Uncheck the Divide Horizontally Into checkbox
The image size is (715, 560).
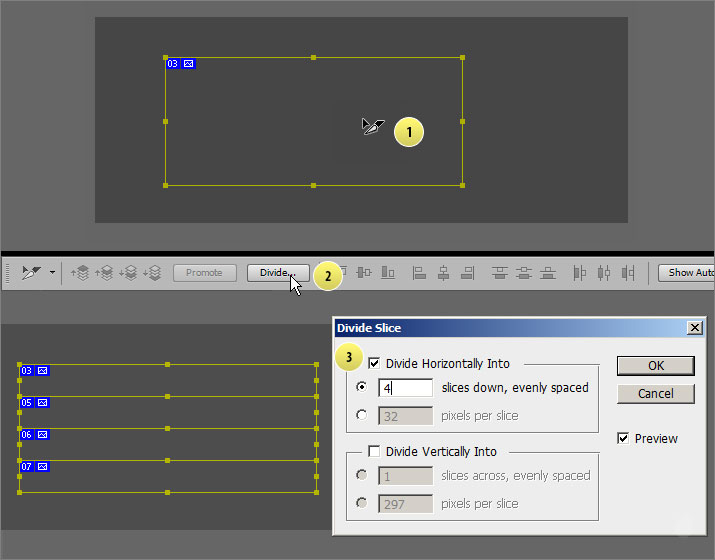375,364
